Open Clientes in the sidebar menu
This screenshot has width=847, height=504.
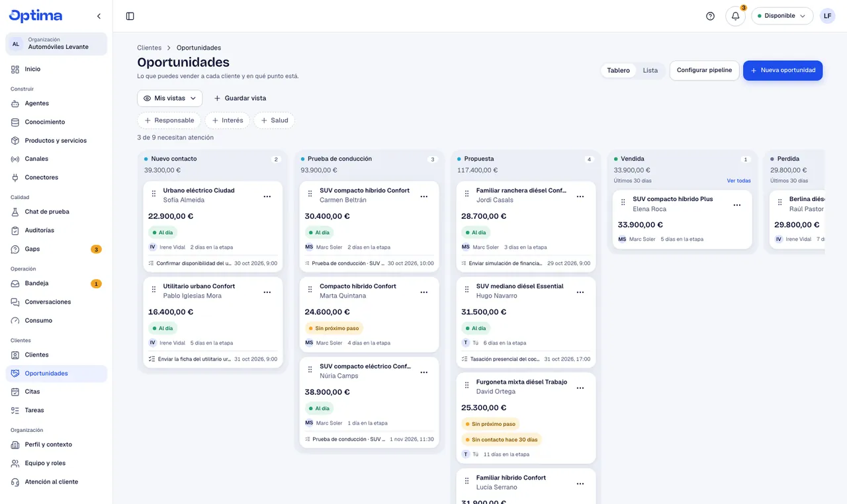tap(56, 355)
